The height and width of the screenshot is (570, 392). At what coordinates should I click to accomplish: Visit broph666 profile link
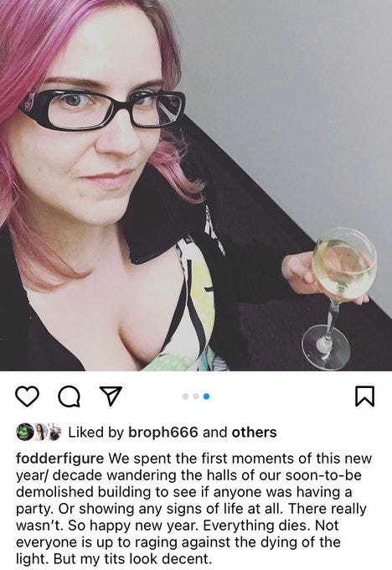pyautogui.click(x=163, y=433)
